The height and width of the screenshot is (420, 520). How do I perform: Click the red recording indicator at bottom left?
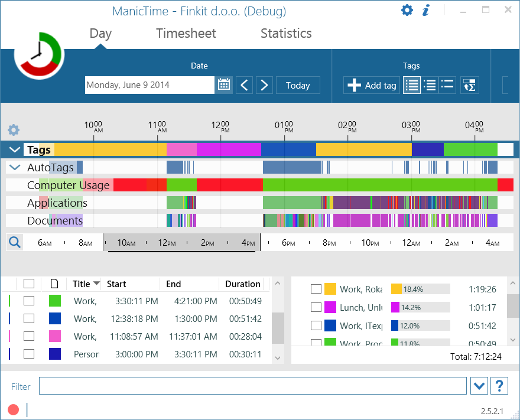pos(14,409)
